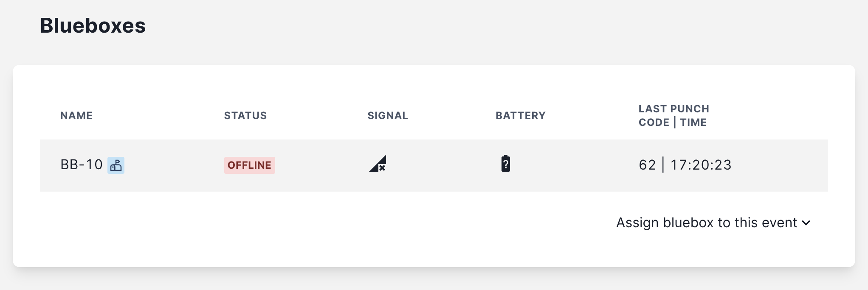Click the word OFFLINE in BB-10's row
This screenshot has height=290, width=868.
click(x=249, y=165)
